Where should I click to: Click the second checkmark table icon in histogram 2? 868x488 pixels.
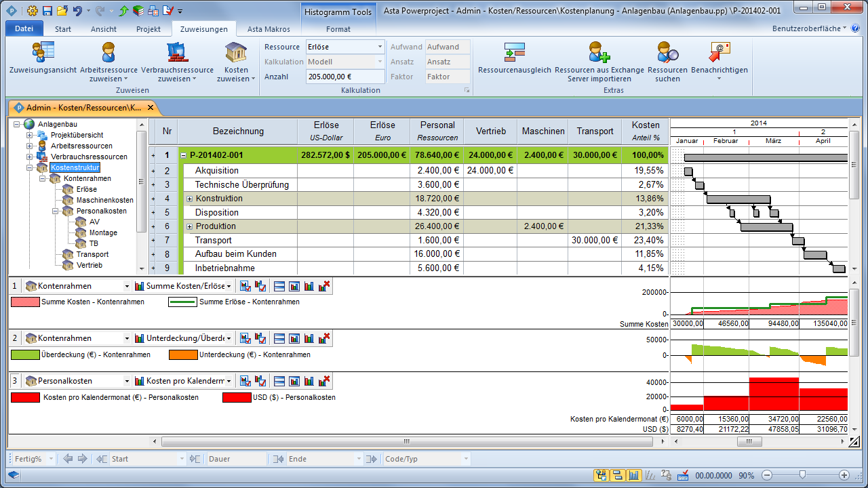point(260,338)
